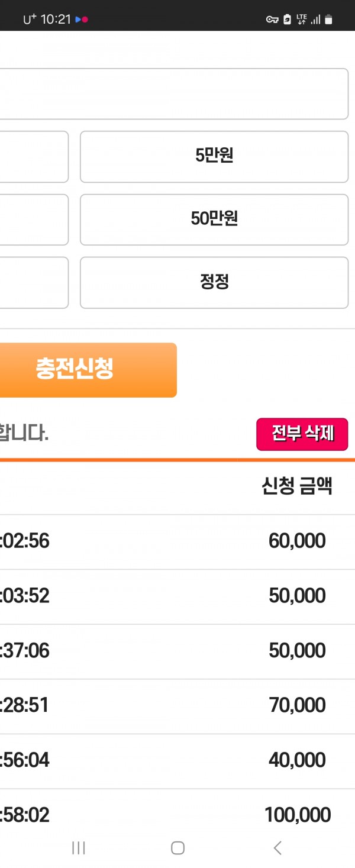Tap the 정정 correction button
This screenshot has height=868, width=355.
tap(214, 282)
